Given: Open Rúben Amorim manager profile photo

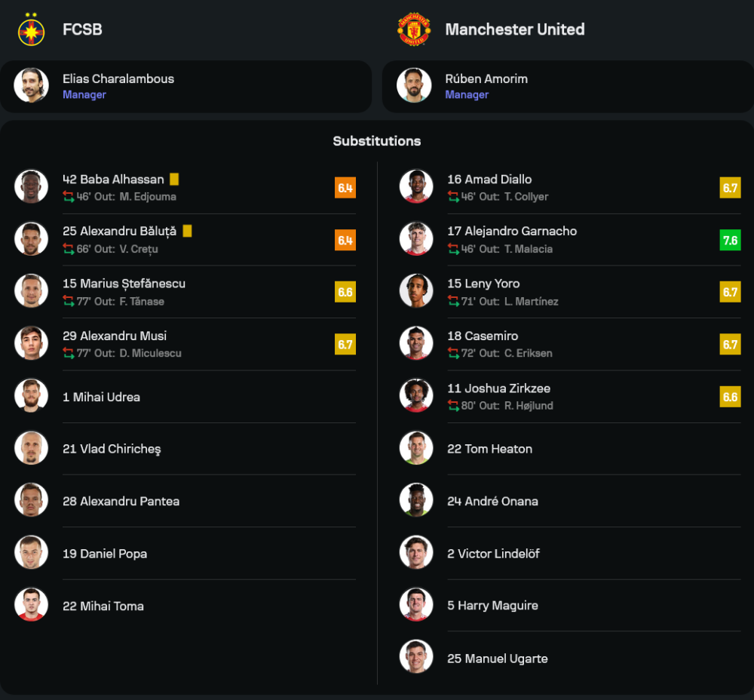Looking at the screenshot, I should [x=414, y=86].
